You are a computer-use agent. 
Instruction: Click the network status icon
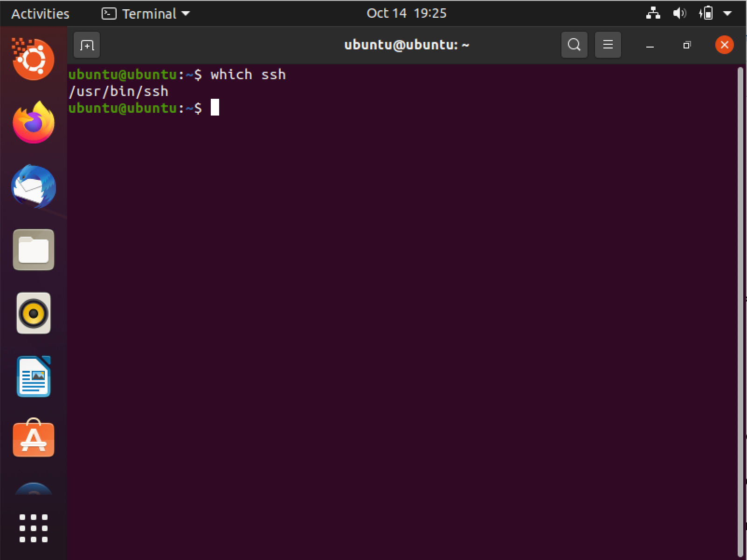(653, 14)
